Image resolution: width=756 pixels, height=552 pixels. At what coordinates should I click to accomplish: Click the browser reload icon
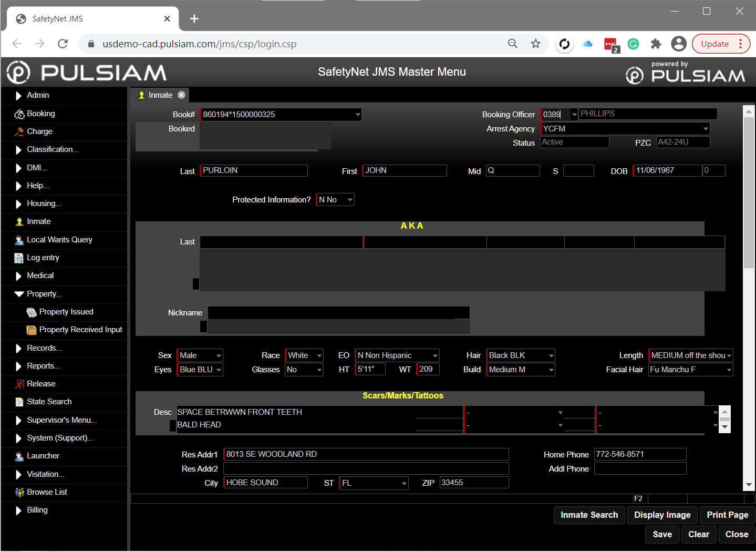pos(63,44)
